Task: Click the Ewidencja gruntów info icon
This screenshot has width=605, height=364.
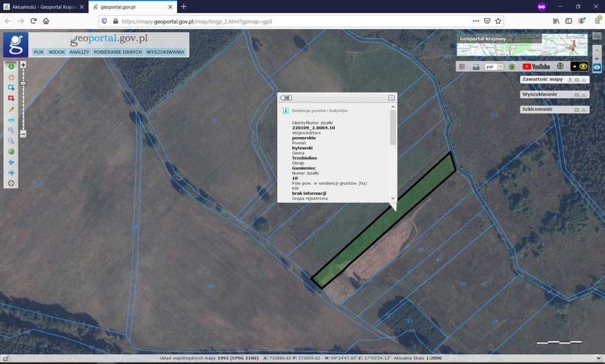Action: (286, 111)
